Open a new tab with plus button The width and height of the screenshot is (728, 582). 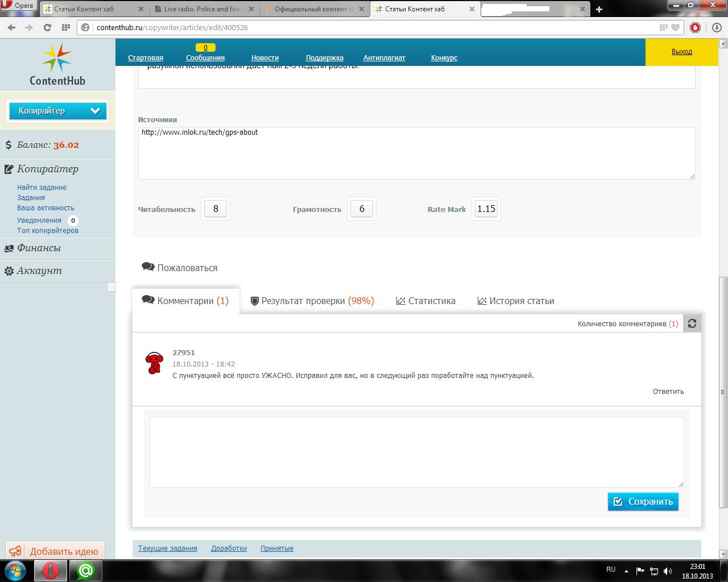tap(599, 9)
